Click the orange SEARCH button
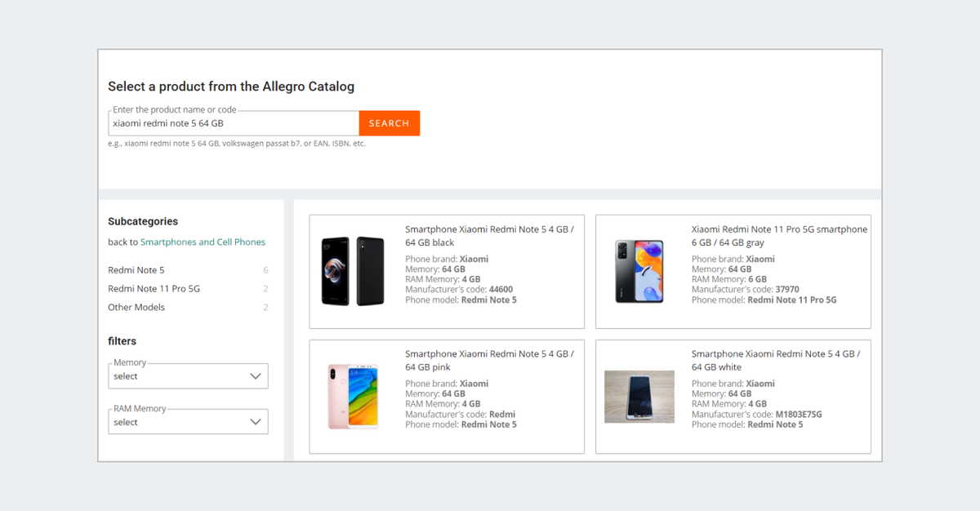The height and width of the screenshot is (511, 980). [390, 123]
